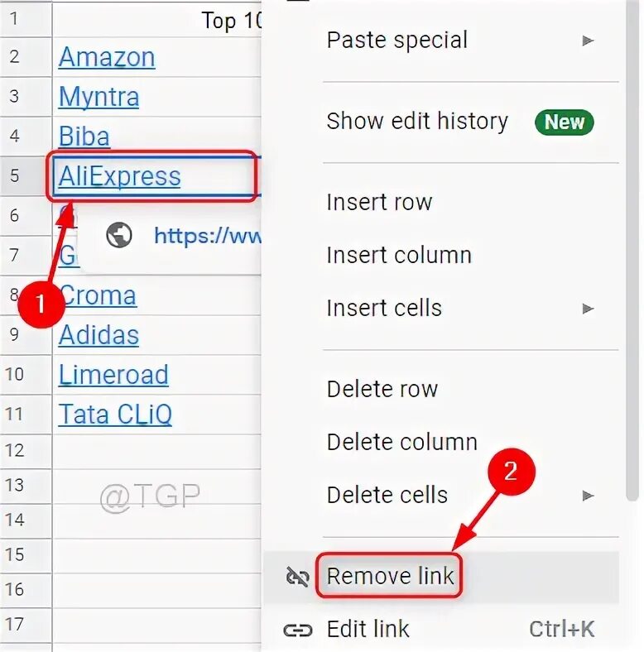This screenshot has width=644, height=652.
Task: Select row header 10
Action: [x=26, y=375]
